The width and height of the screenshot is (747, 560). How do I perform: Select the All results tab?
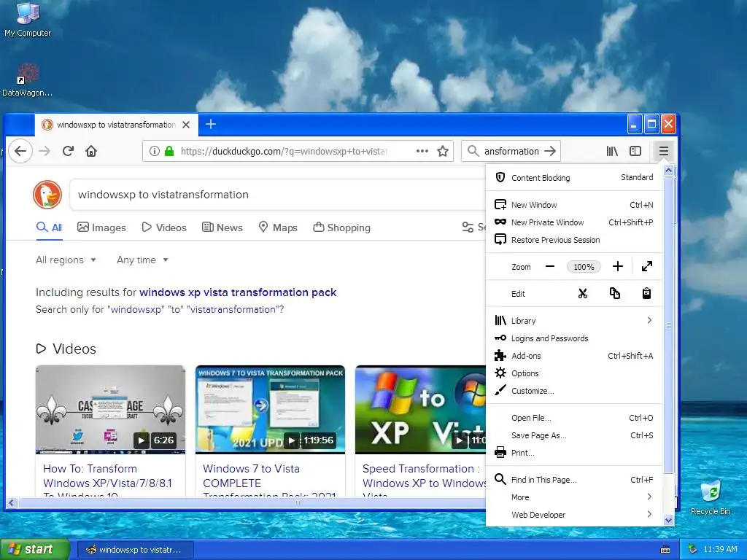[x=49, y=227]
